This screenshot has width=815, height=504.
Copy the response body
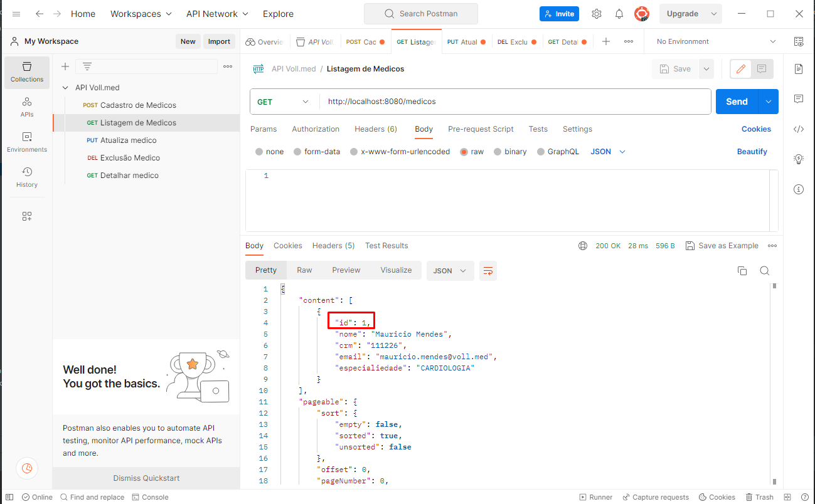pos(742,271)
